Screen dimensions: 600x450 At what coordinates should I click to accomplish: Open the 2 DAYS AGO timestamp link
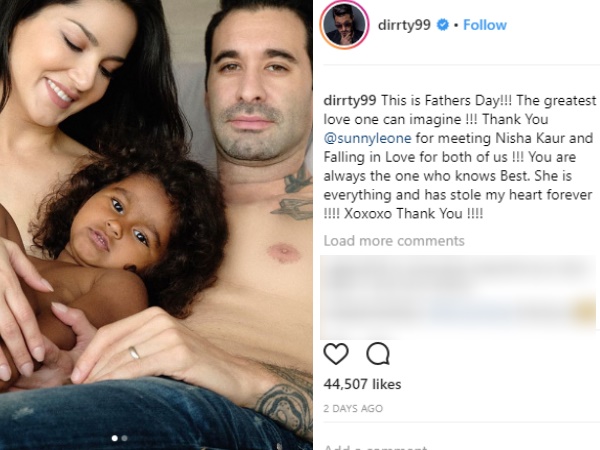click(353, 408)
